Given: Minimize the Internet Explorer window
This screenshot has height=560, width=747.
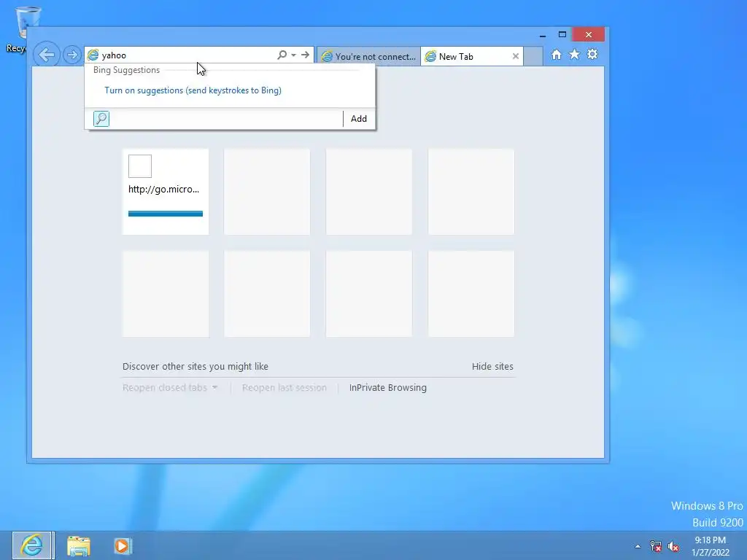Looking at the screenshot, I should 543,35.
